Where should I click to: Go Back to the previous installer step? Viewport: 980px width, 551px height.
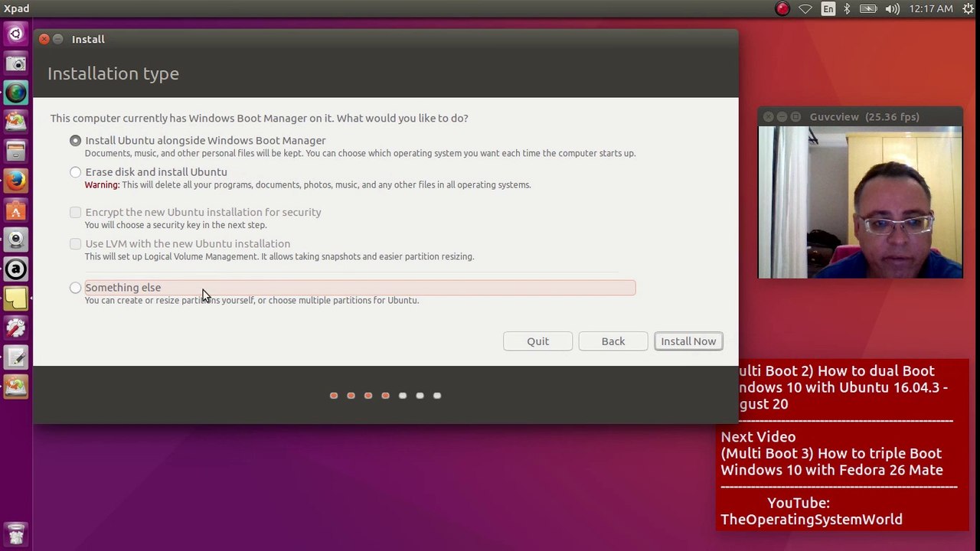tap(613, 341)
